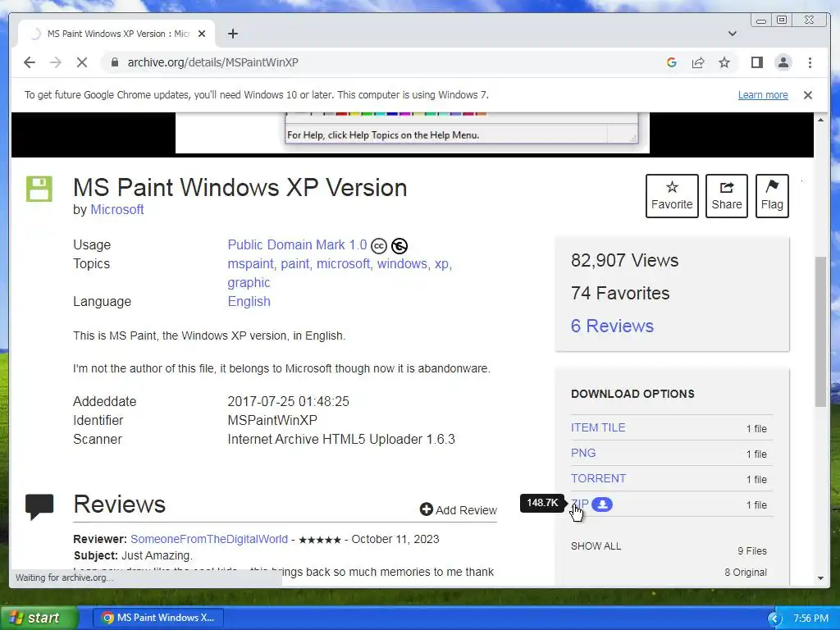840x630 pixels.
Task: Click the English language link
Action: point(249,302)
